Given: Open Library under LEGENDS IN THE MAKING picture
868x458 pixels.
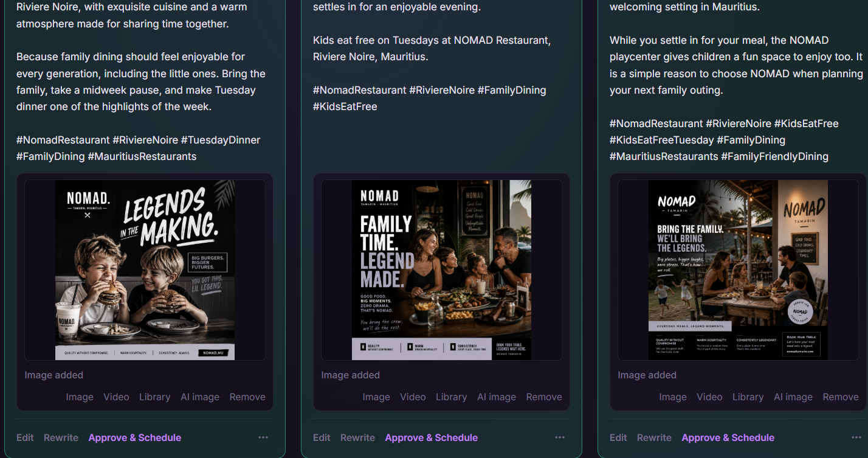Looking at the screenshot, I should (x=155, y=397).
